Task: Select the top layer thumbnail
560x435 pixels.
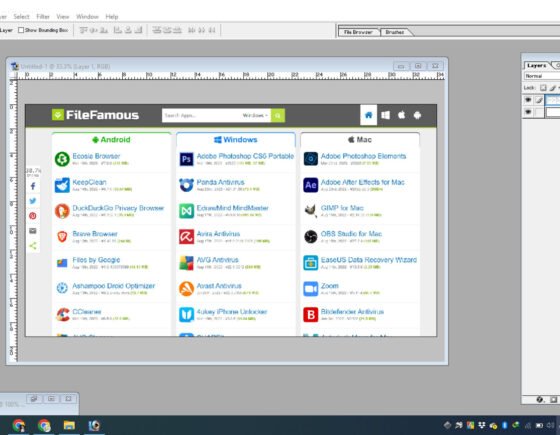Action: 553,100
